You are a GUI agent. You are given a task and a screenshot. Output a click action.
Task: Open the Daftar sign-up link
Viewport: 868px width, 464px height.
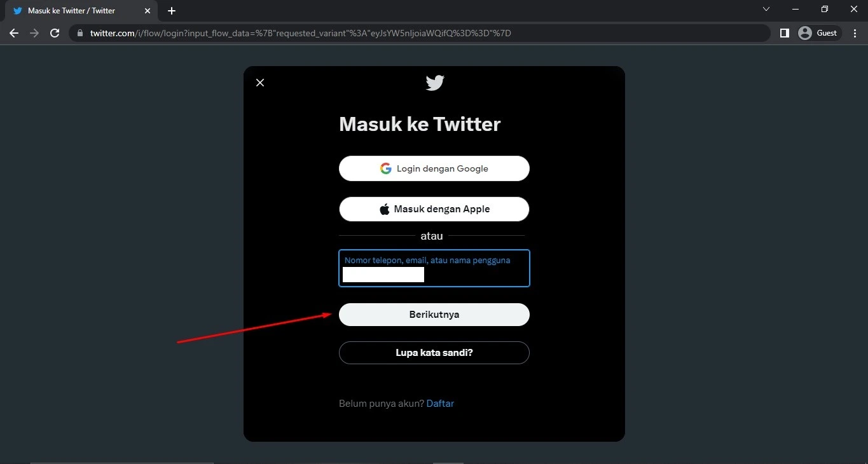[x=440, y=404]
